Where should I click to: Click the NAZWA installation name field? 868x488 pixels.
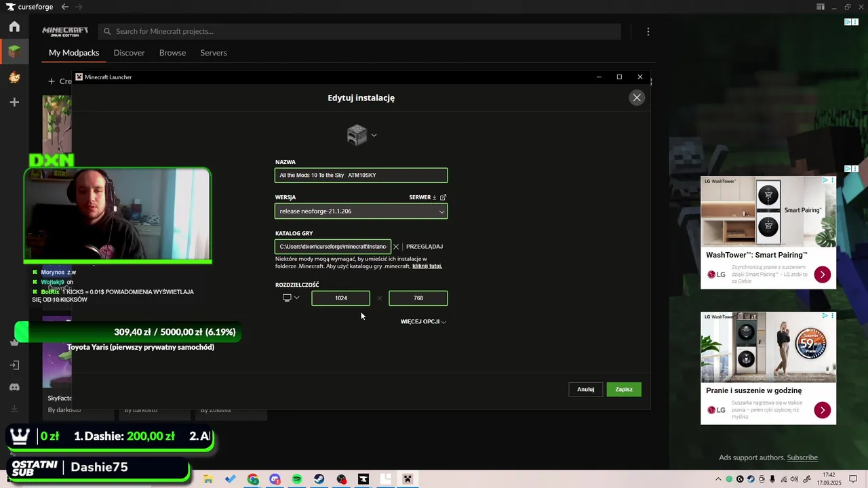click(361, 176)
